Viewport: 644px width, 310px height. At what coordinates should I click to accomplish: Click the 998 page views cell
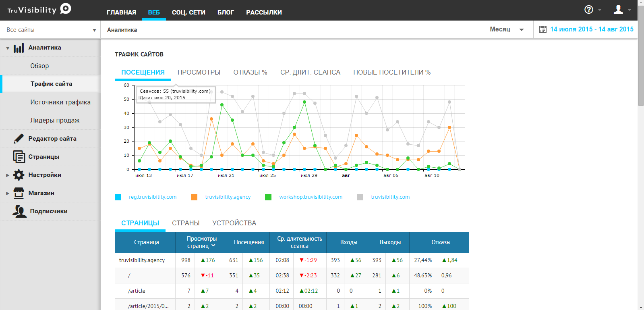pos(186,260)
